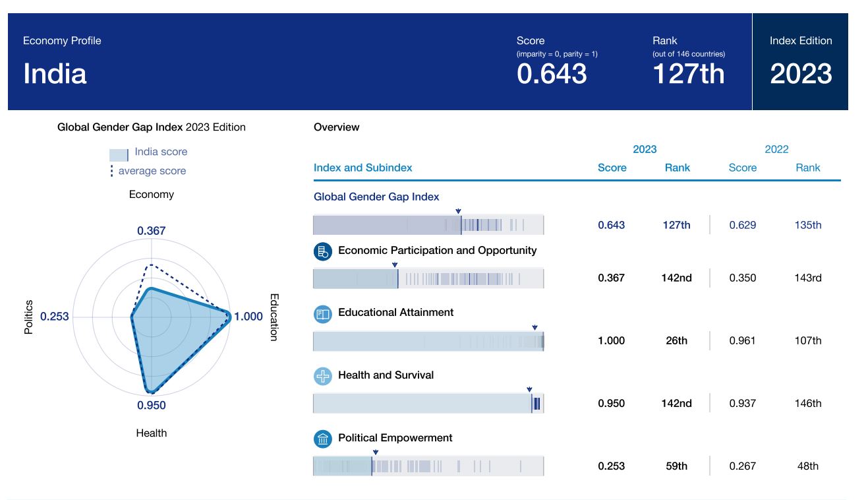Click the 2023 'Score' column header

click(x=612, y=168)
